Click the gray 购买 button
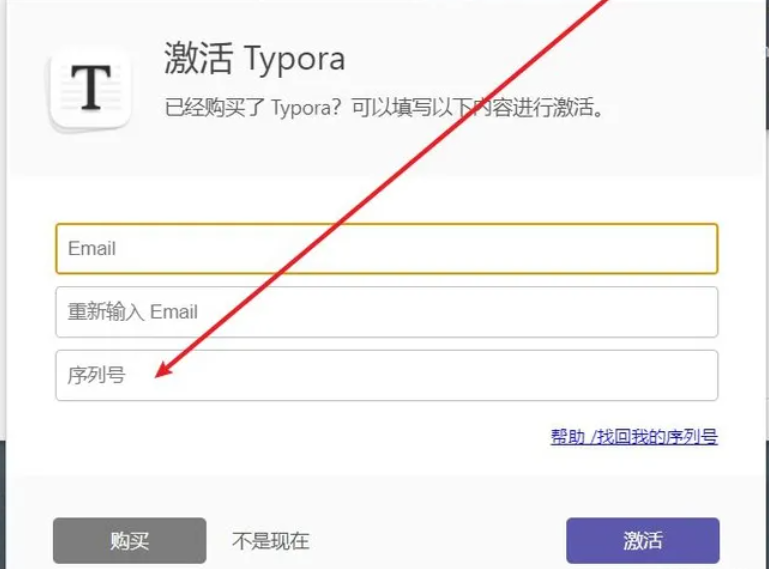769x569 pixels. (129, 541)
